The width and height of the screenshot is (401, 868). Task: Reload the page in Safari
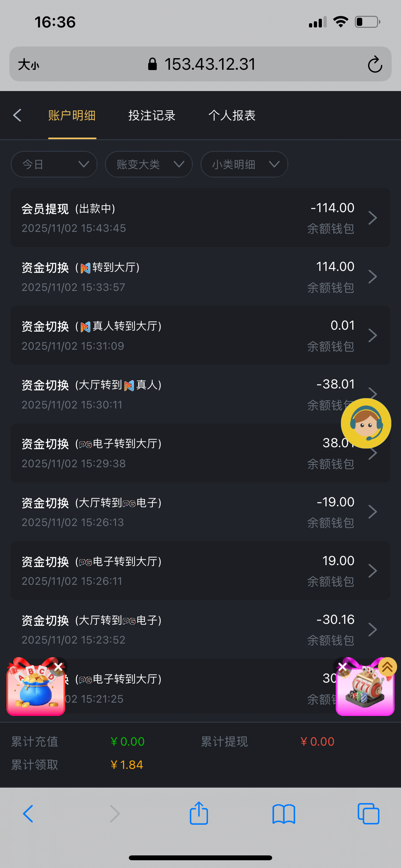point(375,64)
